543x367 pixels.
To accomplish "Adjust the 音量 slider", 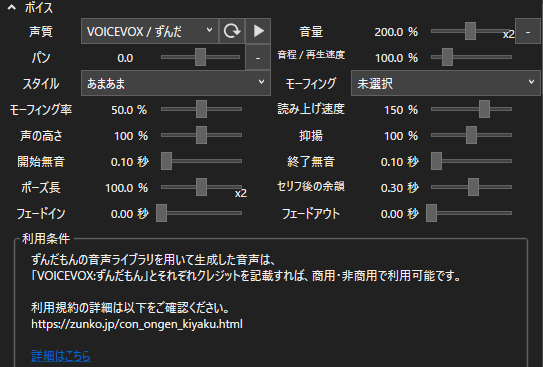I will click(470, 31).
